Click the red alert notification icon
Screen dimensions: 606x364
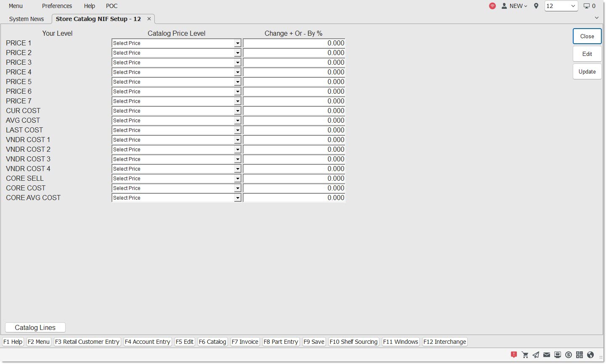pos(513,355)
